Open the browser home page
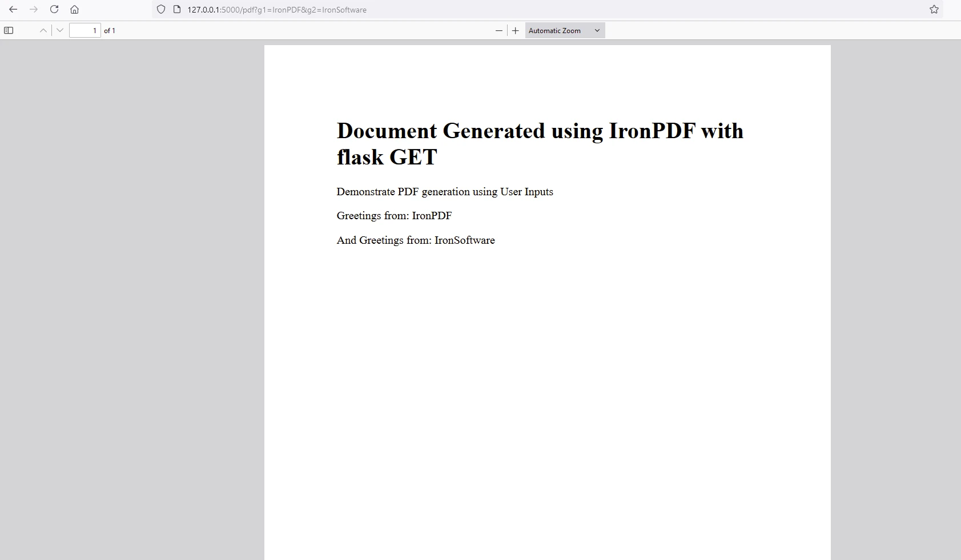961x560 pixels. click(74, 10)
